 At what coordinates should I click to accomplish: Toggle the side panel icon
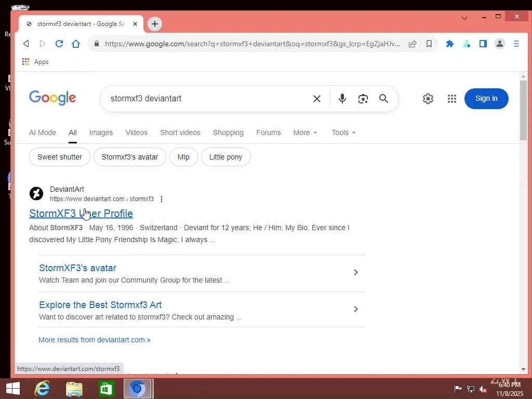tap(483, 44)
